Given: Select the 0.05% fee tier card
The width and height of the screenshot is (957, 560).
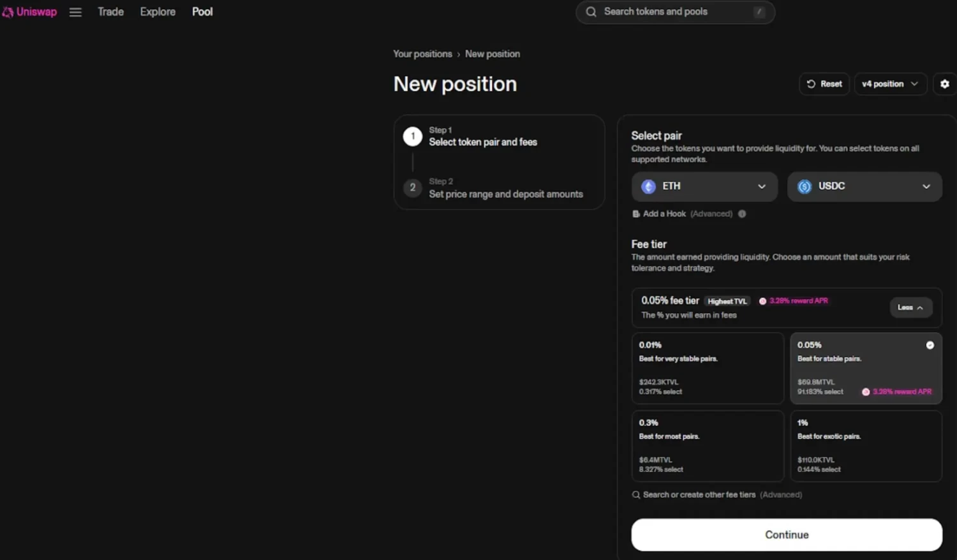Looking at the screenshot, I should click(866, 368).
